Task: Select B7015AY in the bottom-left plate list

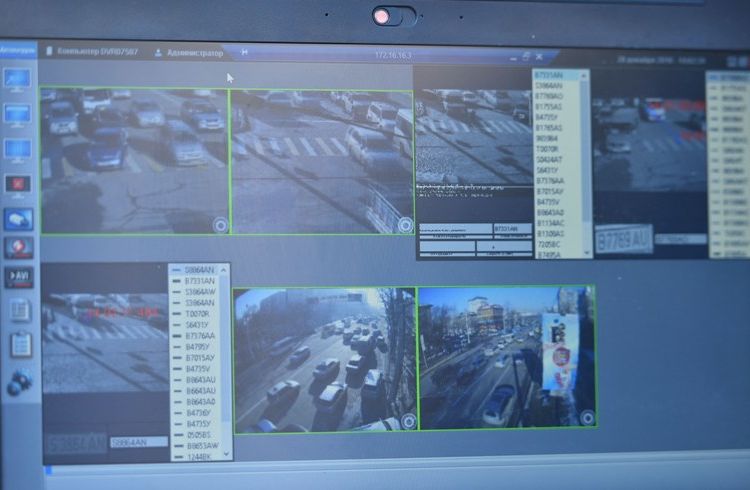Action: [200, 358]
